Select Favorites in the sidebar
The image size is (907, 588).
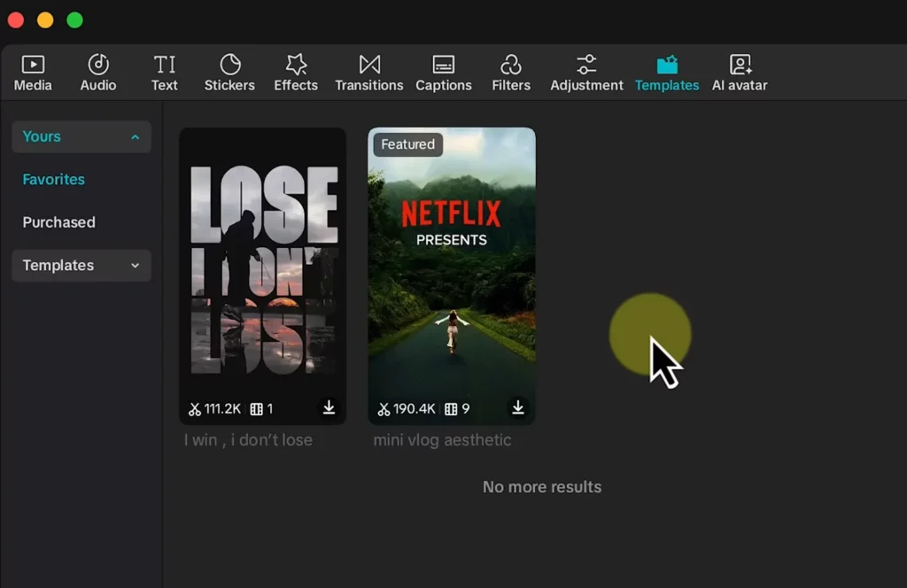pyautogui.click(x=54, y=180)
